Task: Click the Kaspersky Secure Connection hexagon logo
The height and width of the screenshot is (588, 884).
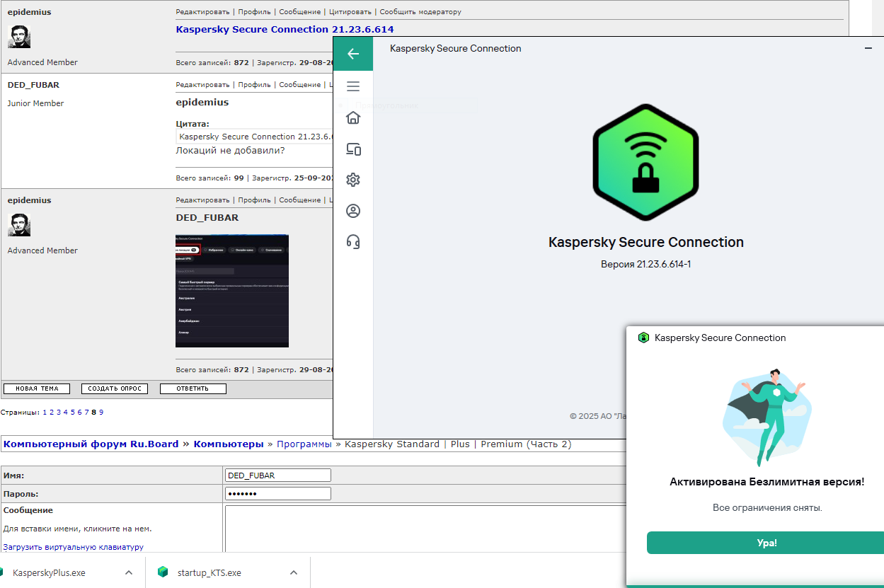Action: [x=645, y=162]
